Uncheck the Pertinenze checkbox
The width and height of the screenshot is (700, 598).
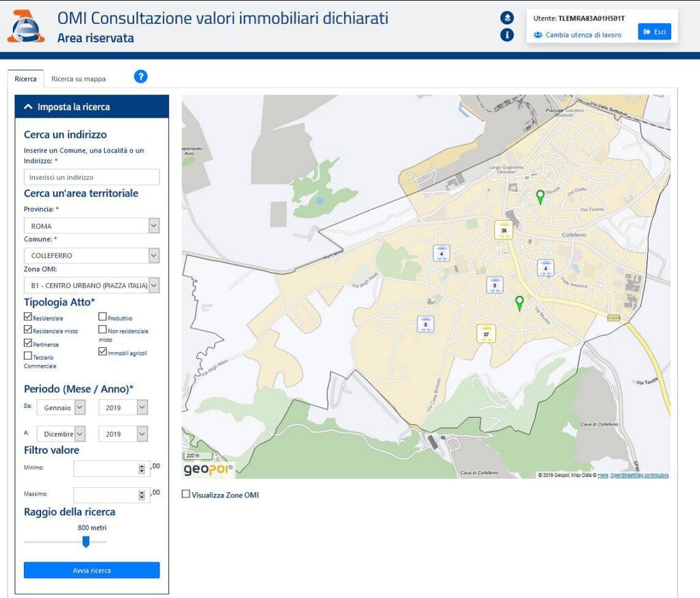coord(28,343)
